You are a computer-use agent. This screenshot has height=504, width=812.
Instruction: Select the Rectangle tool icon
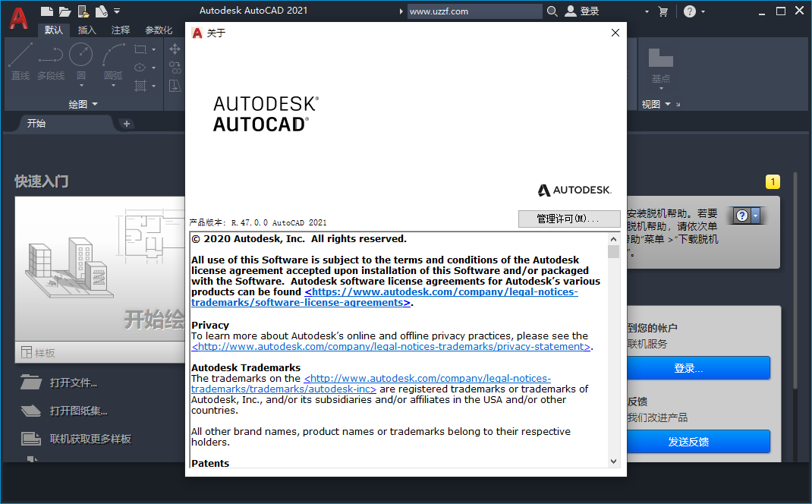tap(140, 49)
